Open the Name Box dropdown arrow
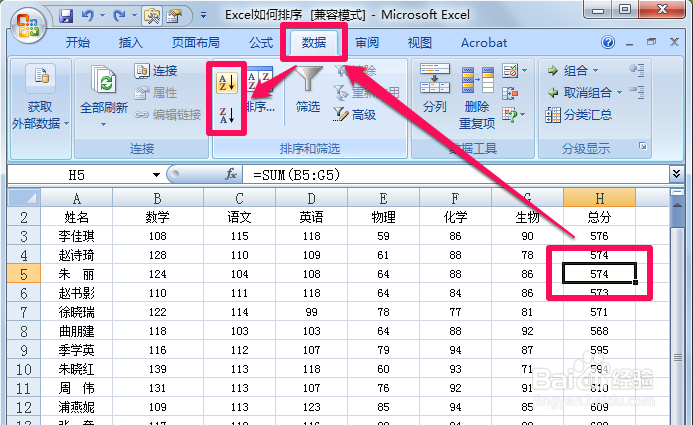 pyautogui.click(x=156, y=175)
